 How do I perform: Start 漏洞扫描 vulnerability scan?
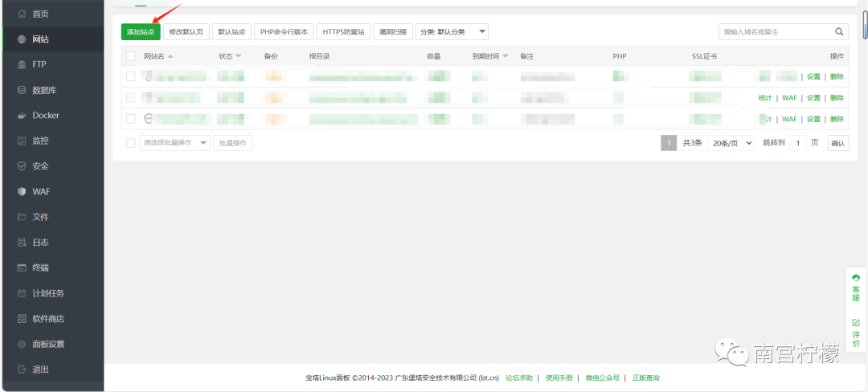tap(393, 31)
